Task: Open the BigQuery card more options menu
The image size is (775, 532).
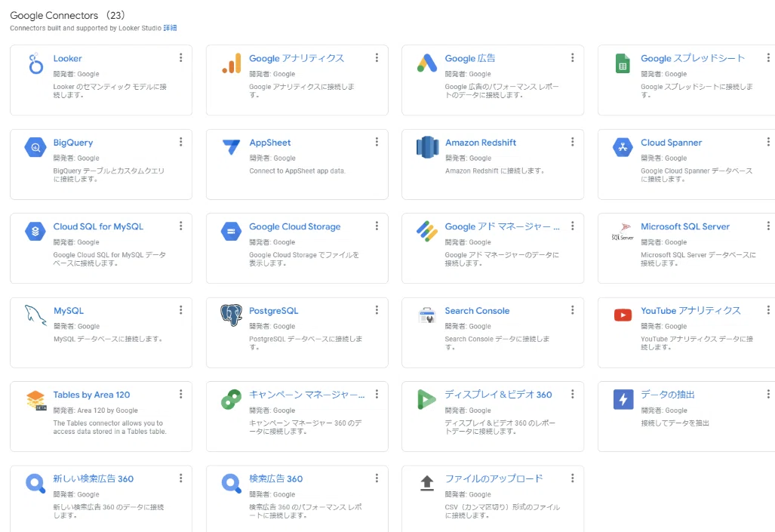Action: [x=181, y=142]
